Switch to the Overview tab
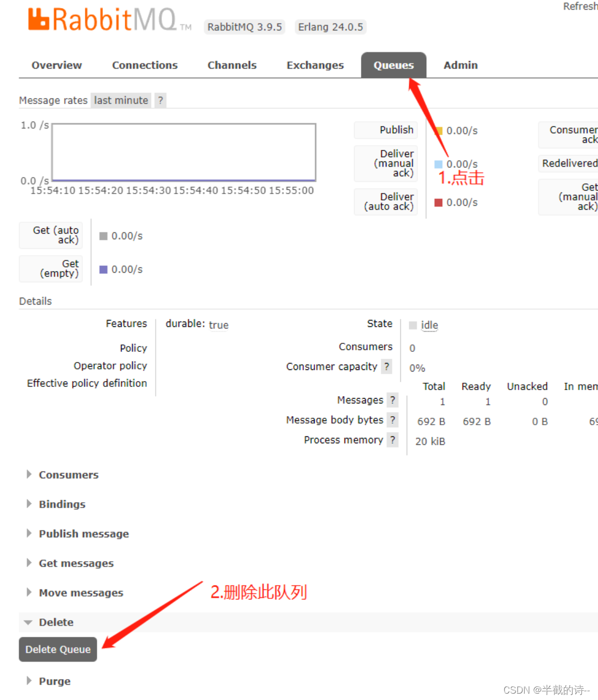 pos(56,65)
